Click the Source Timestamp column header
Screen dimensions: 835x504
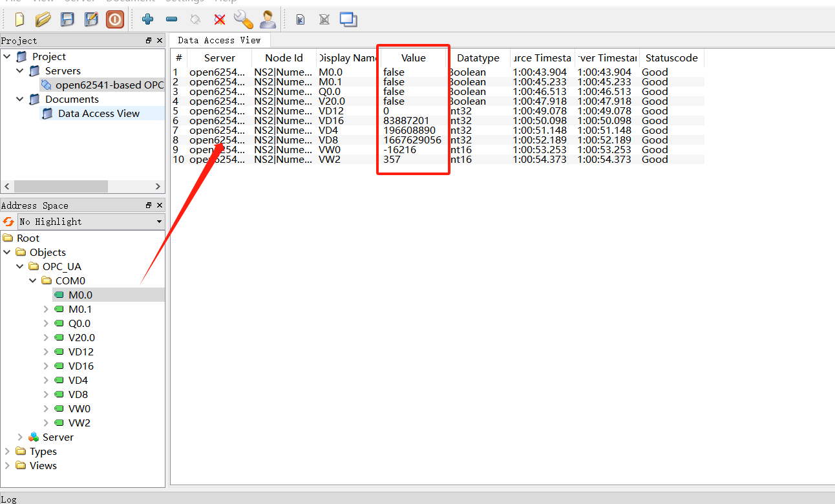543,58
